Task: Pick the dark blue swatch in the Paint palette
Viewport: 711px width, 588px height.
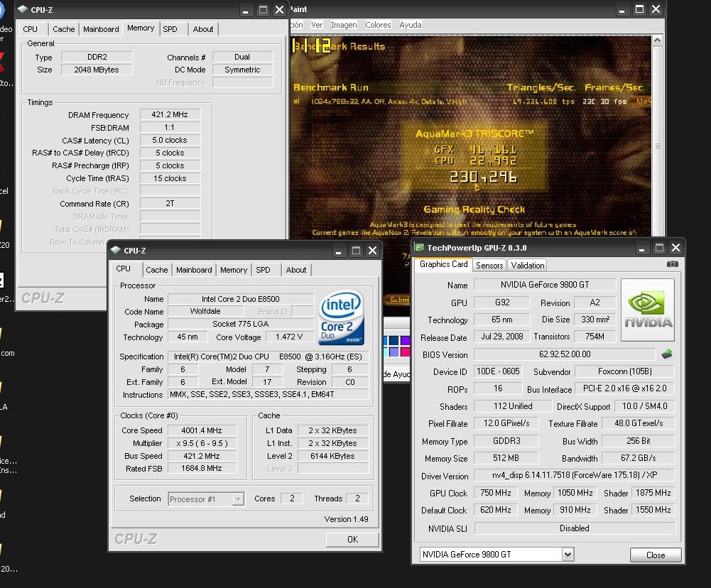Action: pyautogui.click(x=393, y=340)
